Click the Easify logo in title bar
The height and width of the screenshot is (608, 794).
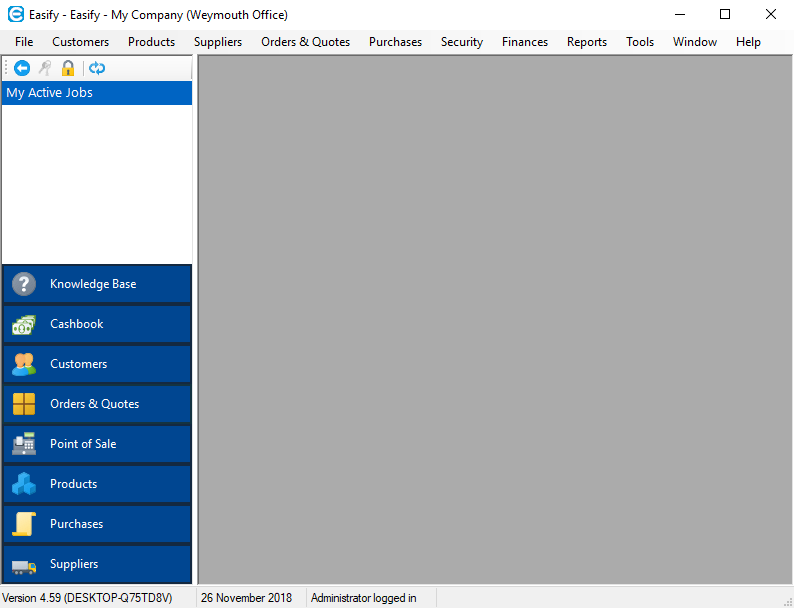[16, 15]
